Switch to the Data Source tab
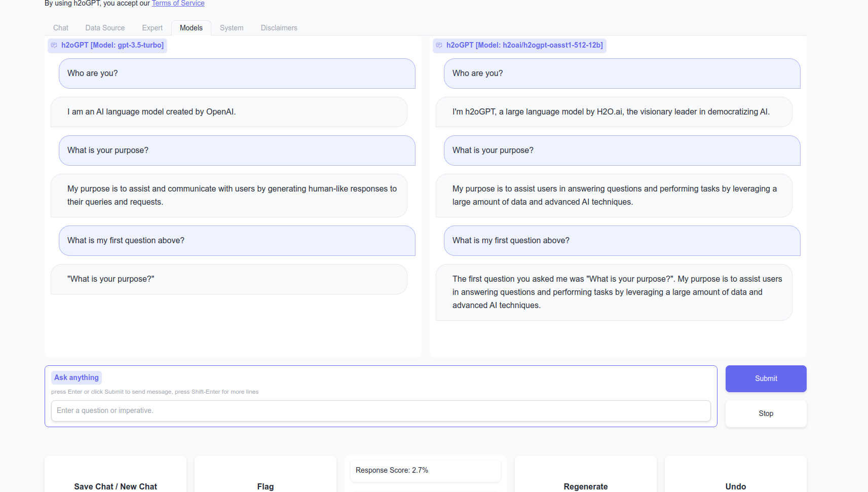The height and width of the screenshot is (492, 868). click(105, 28)
